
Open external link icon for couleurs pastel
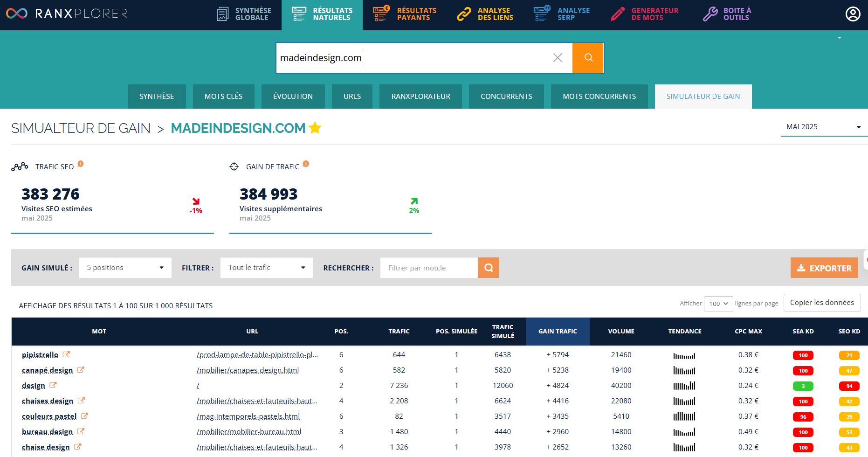tap(84, 416)
